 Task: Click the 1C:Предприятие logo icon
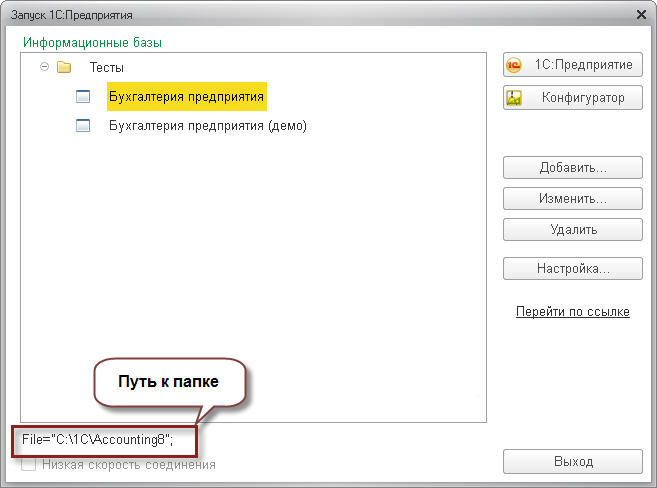516,65
